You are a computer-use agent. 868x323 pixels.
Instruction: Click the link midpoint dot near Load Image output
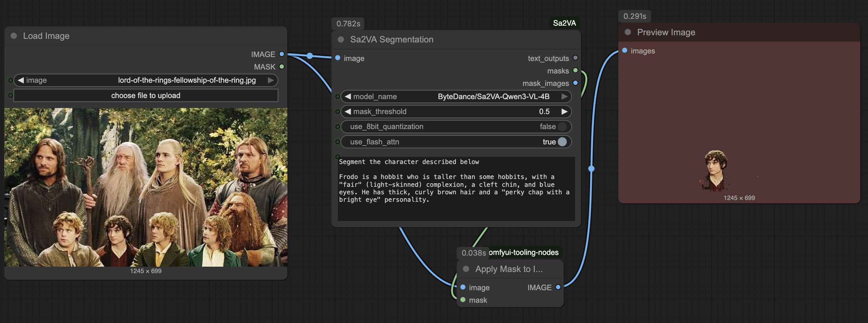pos(310,56)
